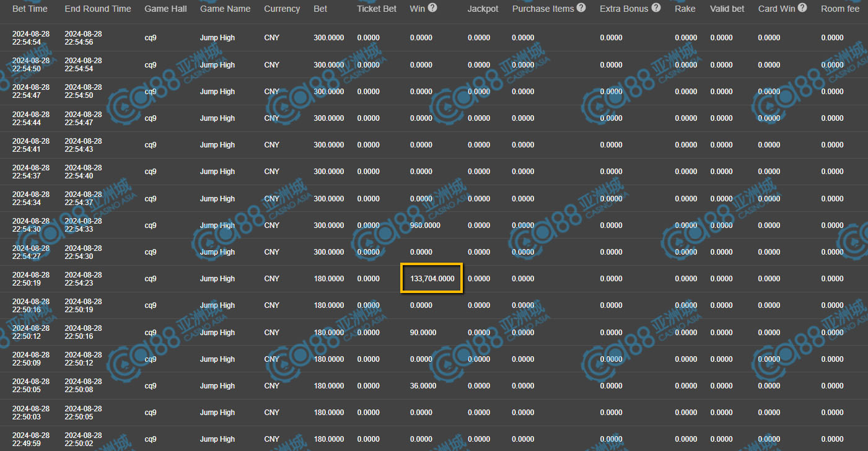The height and width of the screenshot is (451, 868).
Task: Click Bet Time cell 2024-08-28 22:54:54
Action: click(31, 38)
